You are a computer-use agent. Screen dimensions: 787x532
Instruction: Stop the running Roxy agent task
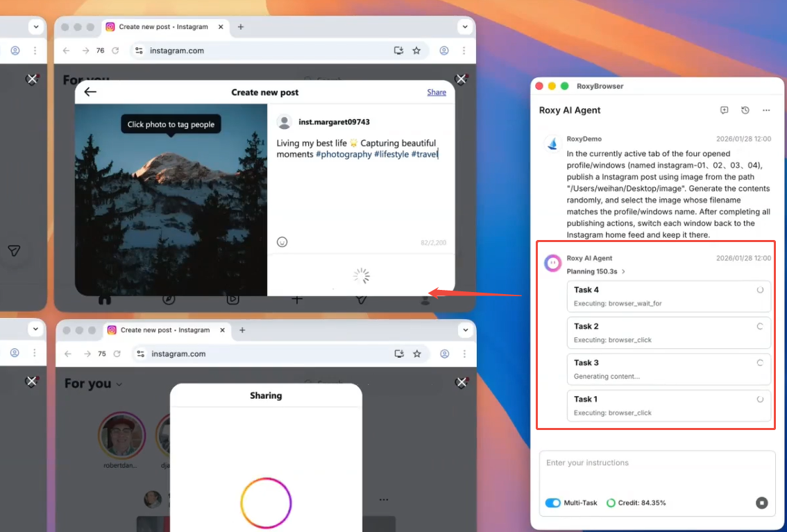[x=761, y=503]
